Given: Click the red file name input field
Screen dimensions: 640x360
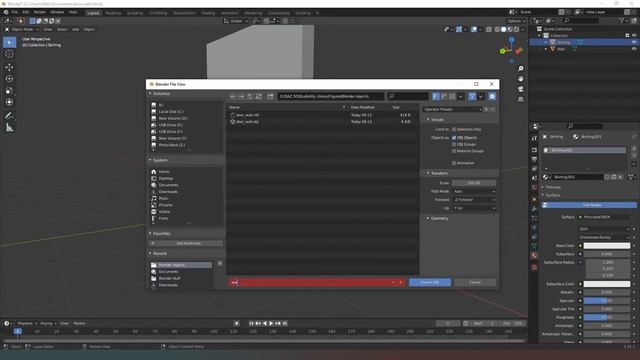Looking at the screenshot, I should pos(316,282).
